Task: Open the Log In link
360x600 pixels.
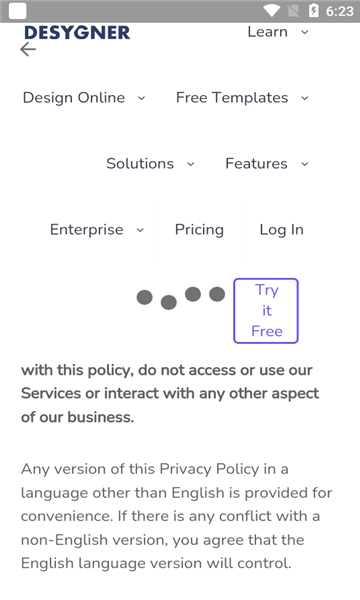Action: [282, 230]
